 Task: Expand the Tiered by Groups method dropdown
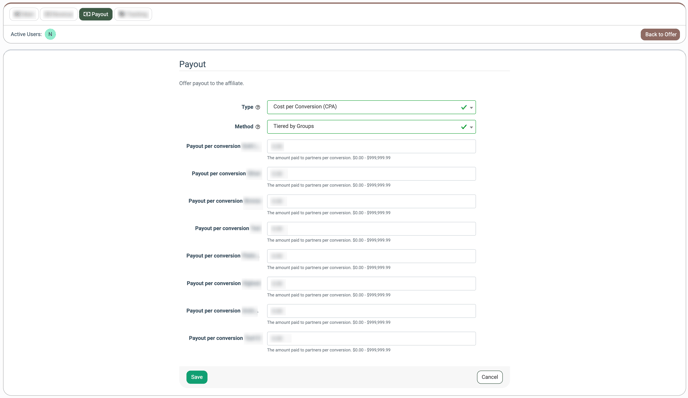click(371, 127)
